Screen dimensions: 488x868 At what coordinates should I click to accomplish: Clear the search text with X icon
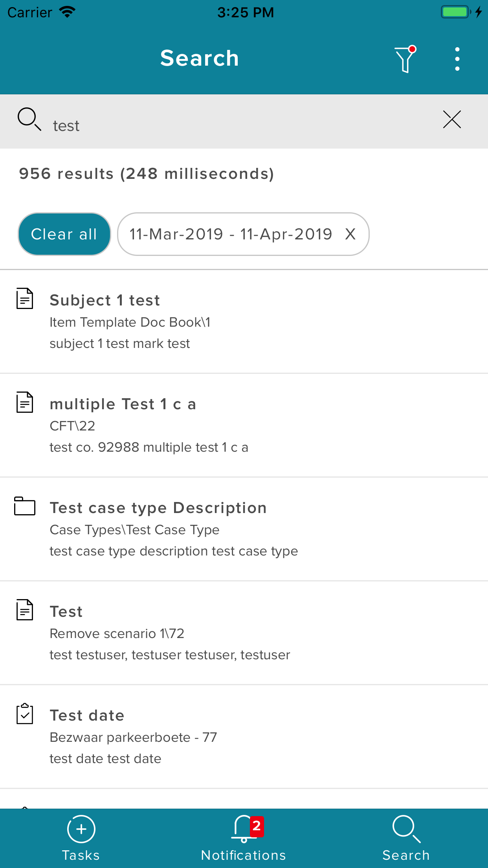[452, 120]
